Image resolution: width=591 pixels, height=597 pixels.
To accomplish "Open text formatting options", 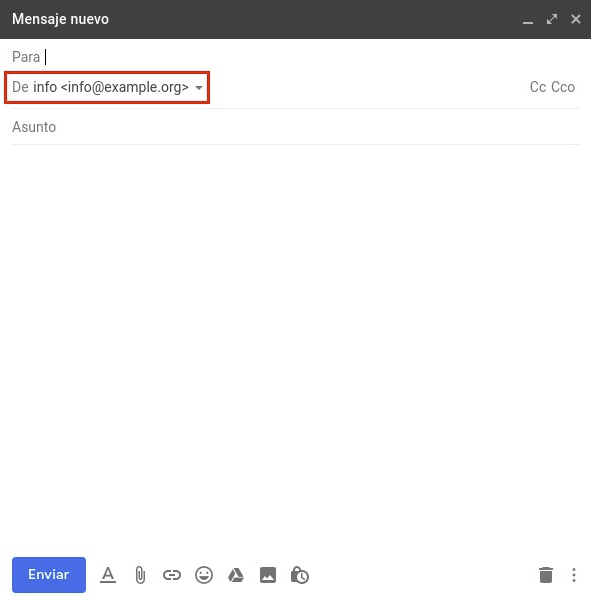I will [108, 575].
